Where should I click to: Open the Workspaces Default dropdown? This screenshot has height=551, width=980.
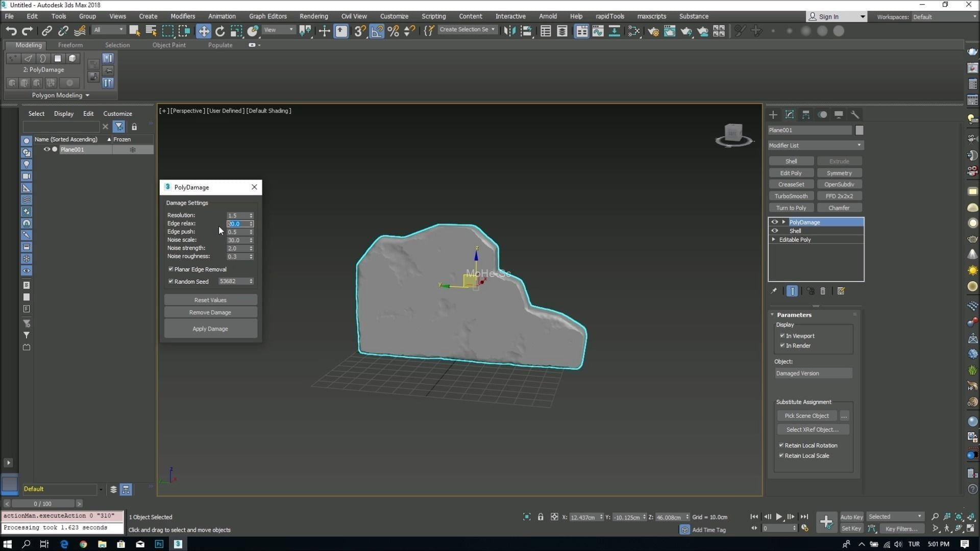coord(944,17)
